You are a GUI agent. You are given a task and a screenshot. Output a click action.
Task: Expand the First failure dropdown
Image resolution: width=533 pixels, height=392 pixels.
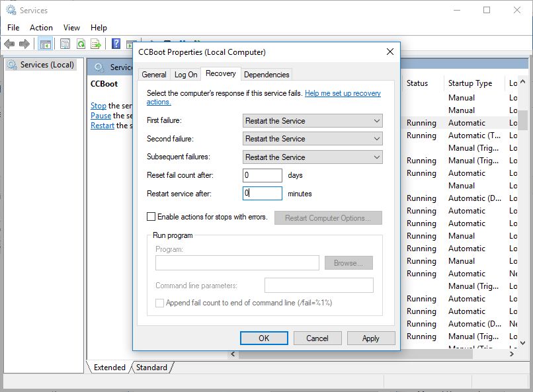pos(312,120)
